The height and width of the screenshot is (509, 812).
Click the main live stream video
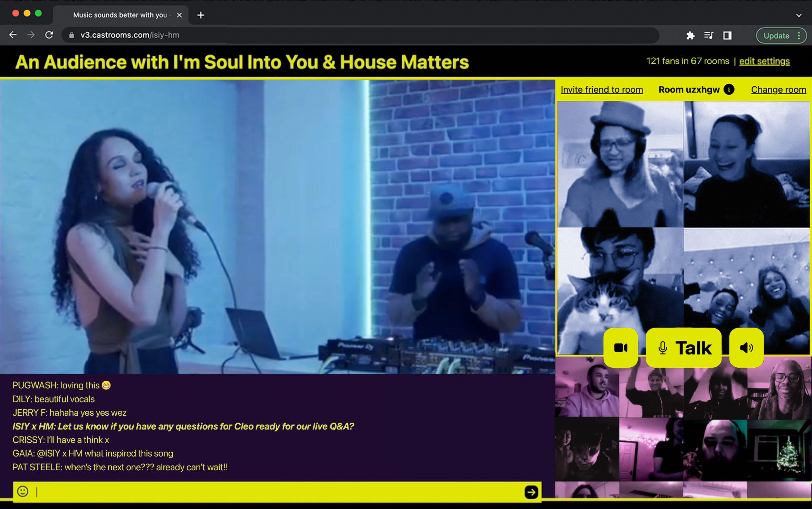point(277,227)
